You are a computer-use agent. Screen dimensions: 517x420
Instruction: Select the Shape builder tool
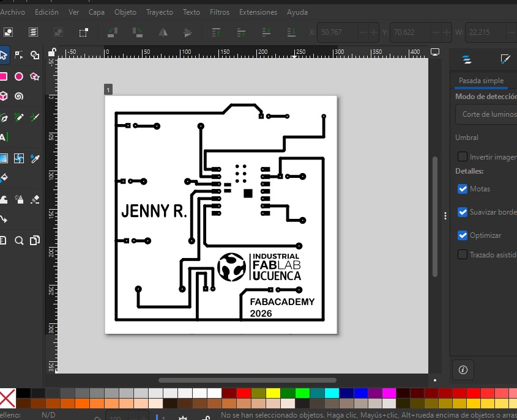tap(35, 54)
